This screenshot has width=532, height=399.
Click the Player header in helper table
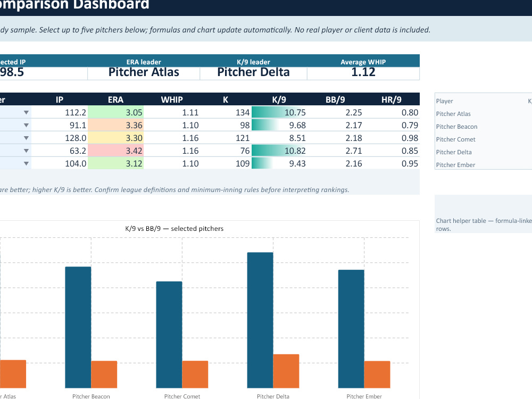click(444, 101)
